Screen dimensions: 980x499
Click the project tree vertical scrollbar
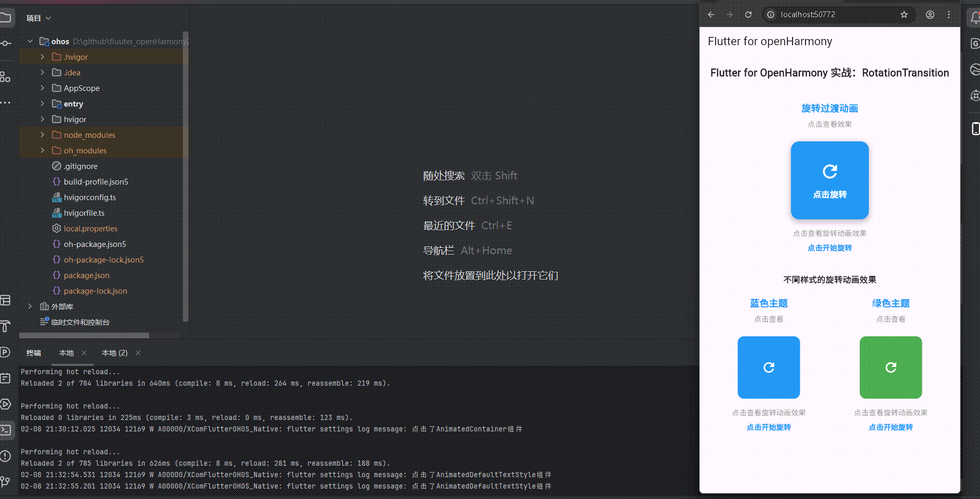coord(185,177)
